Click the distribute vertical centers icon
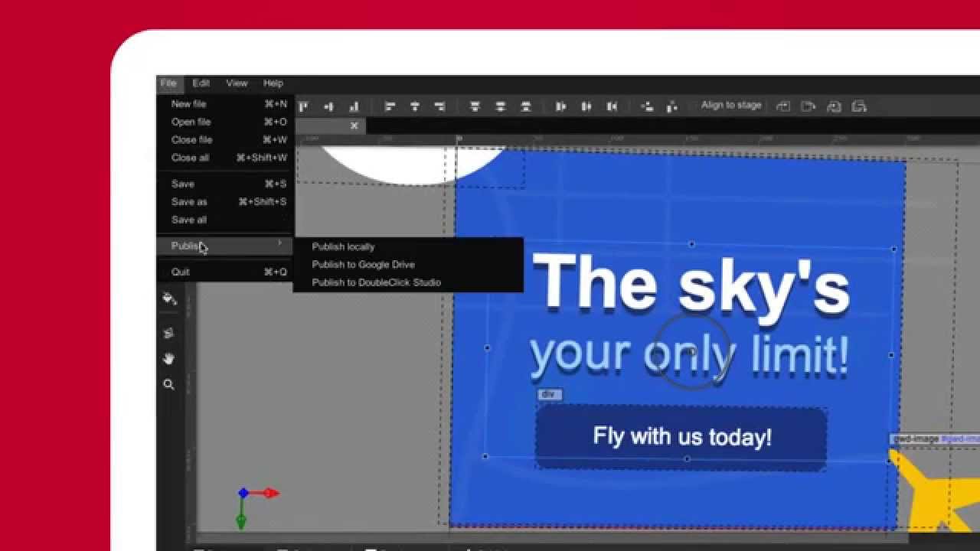 pos(501,106)
